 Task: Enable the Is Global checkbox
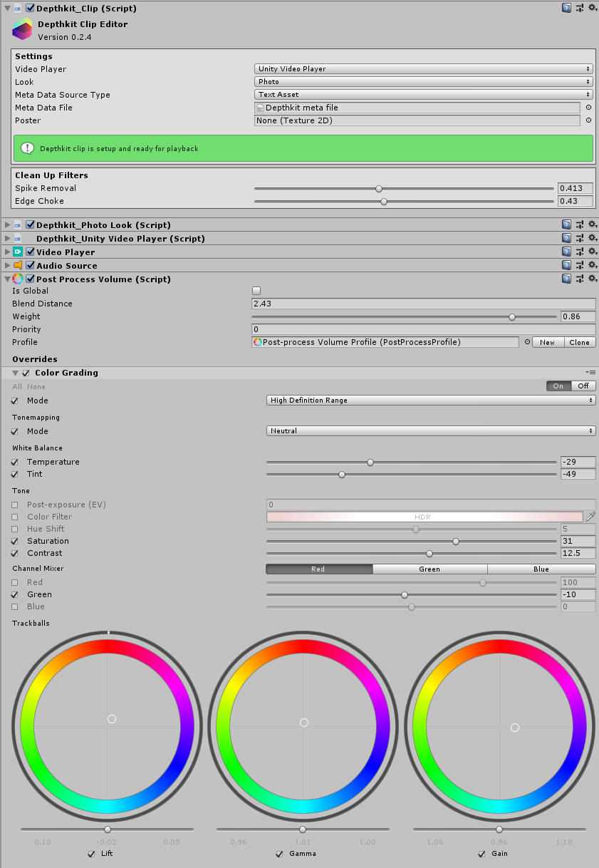pos(256,290)
